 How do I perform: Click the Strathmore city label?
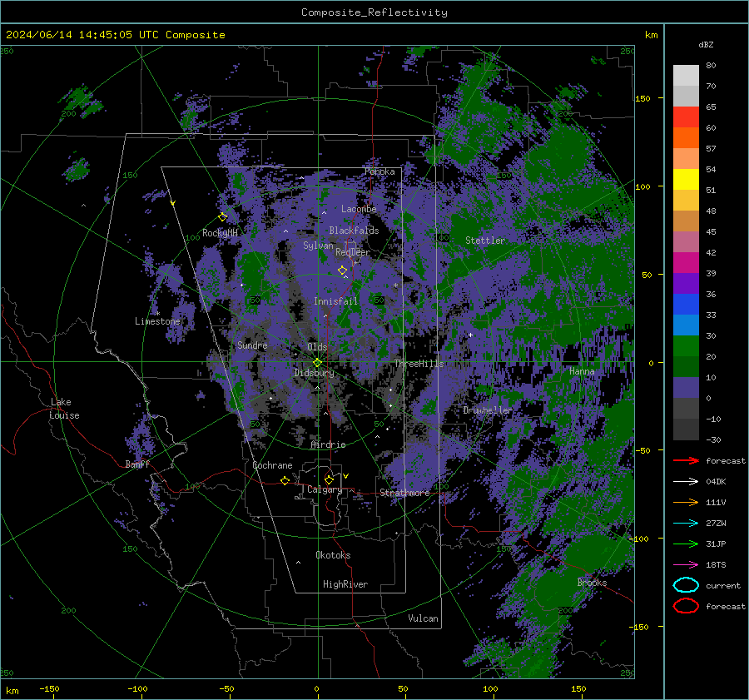click(404, 493)
